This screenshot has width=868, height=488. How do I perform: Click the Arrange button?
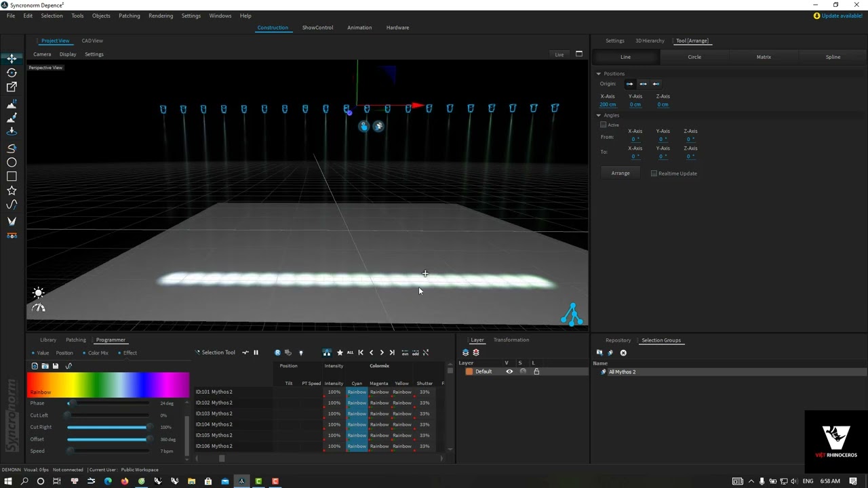620,174
